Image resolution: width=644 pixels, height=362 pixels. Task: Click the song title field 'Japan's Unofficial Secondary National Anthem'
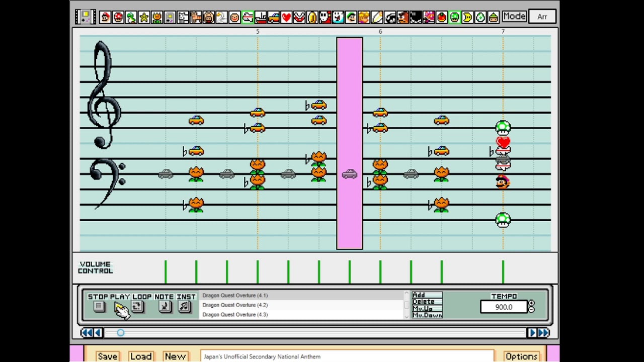click(x=347, y=356)
